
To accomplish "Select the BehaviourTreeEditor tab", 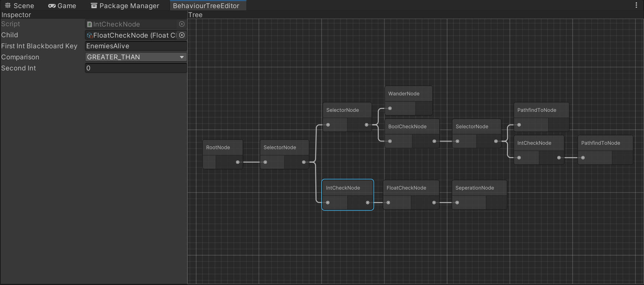I will tap(206, 6).
